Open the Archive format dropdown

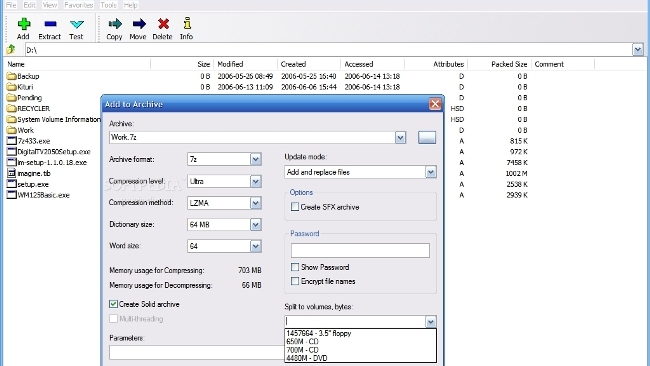(x=256, y=159)
